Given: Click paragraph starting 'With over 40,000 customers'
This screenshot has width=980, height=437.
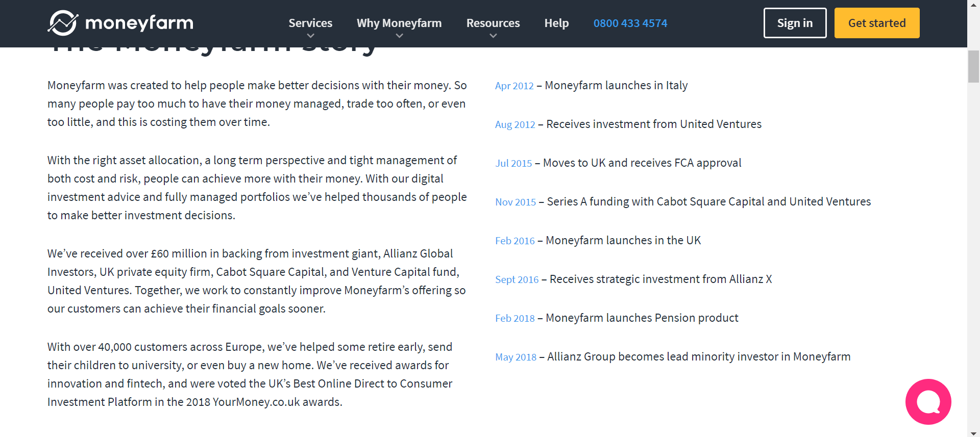Looking at the screenshot, I should point(251,374).
